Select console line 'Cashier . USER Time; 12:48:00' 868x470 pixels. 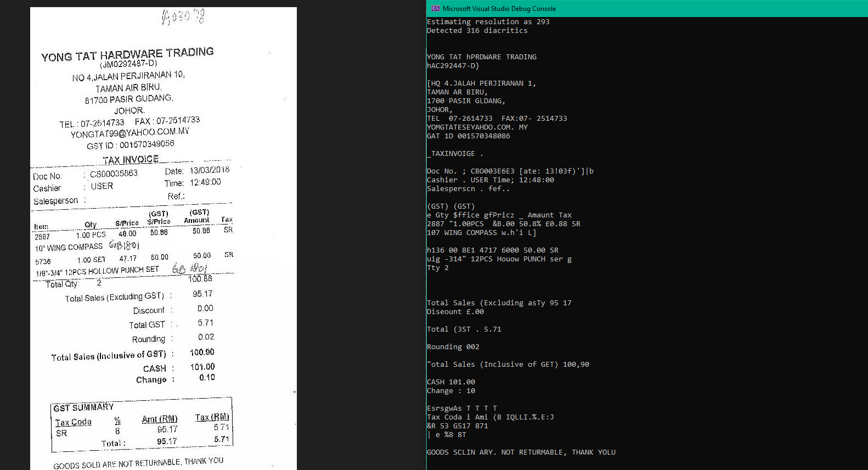click(490, 180)
